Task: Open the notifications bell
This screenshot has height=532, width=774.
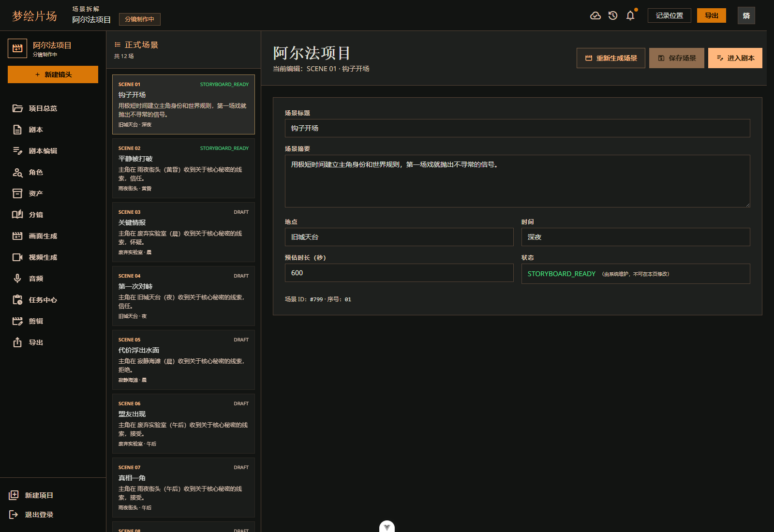Action: (630, 15)
